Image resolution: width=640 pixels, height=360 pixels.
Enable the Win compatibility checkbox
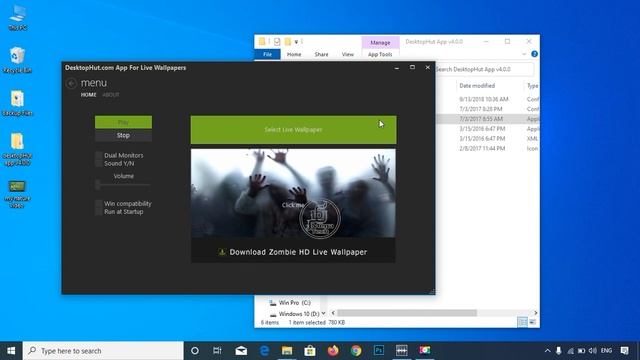point(98,204)
